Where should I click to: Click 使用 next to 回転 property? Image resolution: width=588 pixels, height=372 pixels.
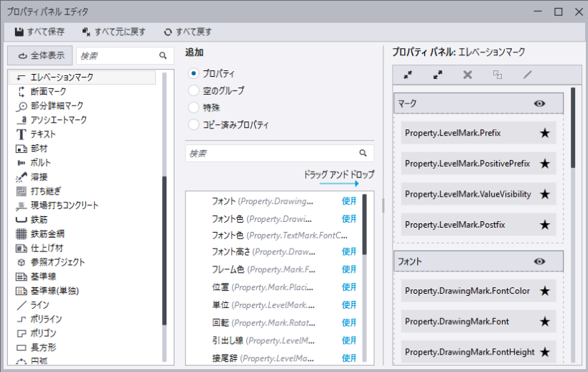point(349,322)
